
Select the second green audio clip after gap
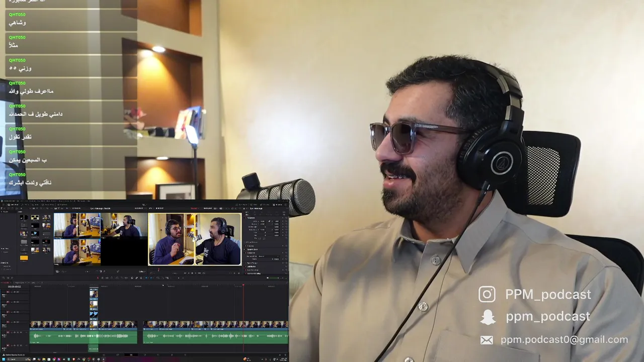(216, 336)
